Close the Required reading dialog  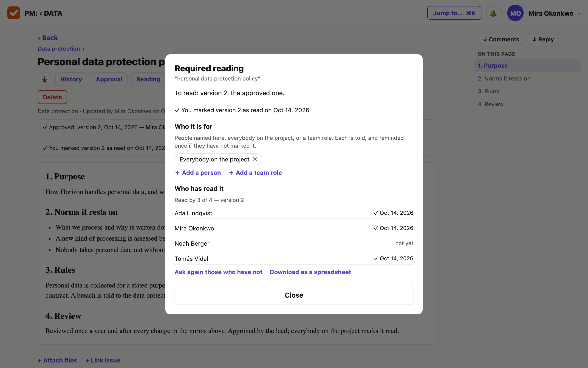[x=294, y=295]
